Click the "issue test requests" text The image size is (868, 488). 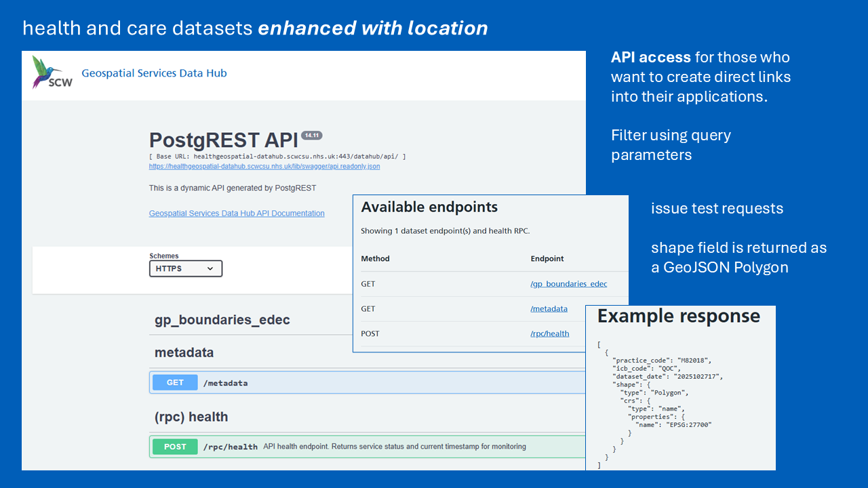tap(717, 209)
